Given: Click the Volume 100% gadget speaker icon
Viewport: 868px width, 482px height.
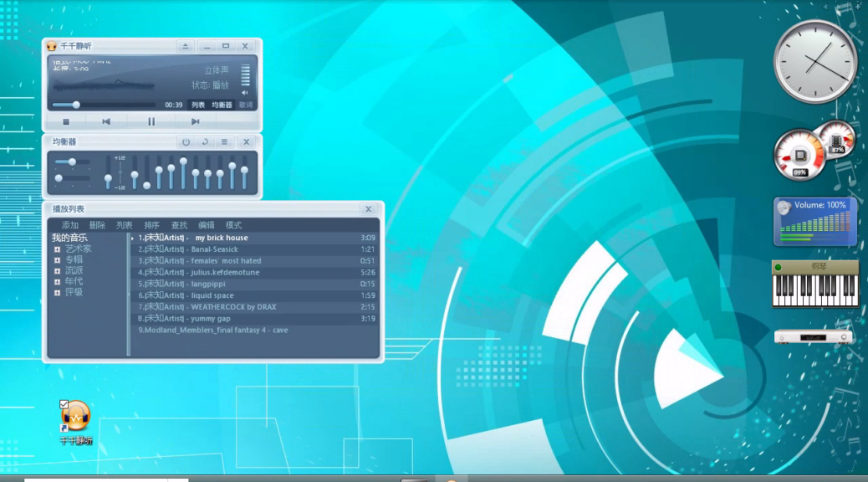Looking at the screenshot, I should click(784, 208).
